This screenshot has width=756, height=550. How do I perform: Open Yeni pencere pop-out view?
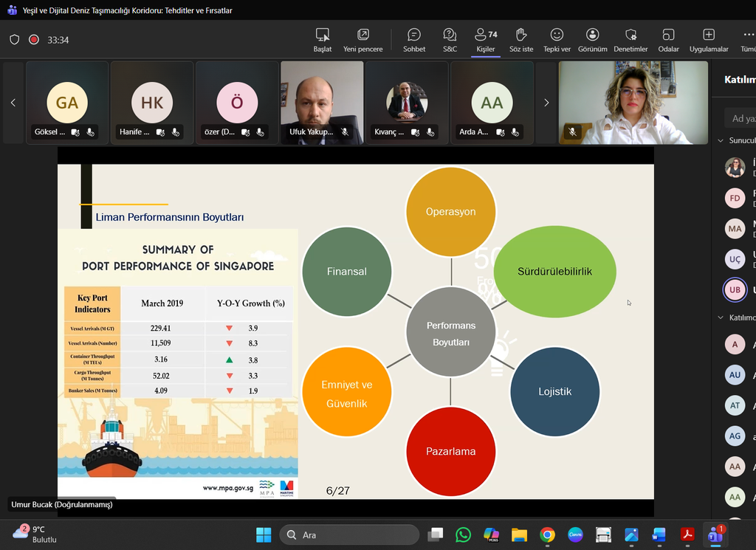(363, 40)
